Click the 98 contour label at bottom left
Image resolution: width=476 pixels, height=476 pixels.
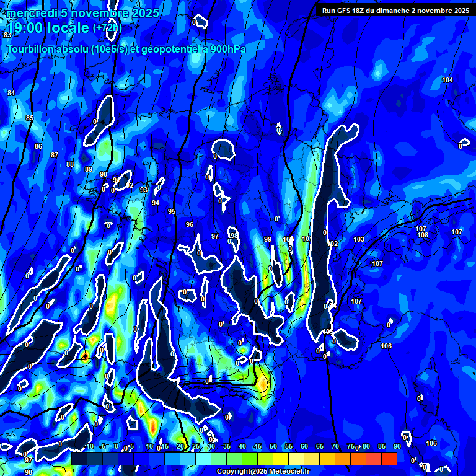(x=29, y=472)
